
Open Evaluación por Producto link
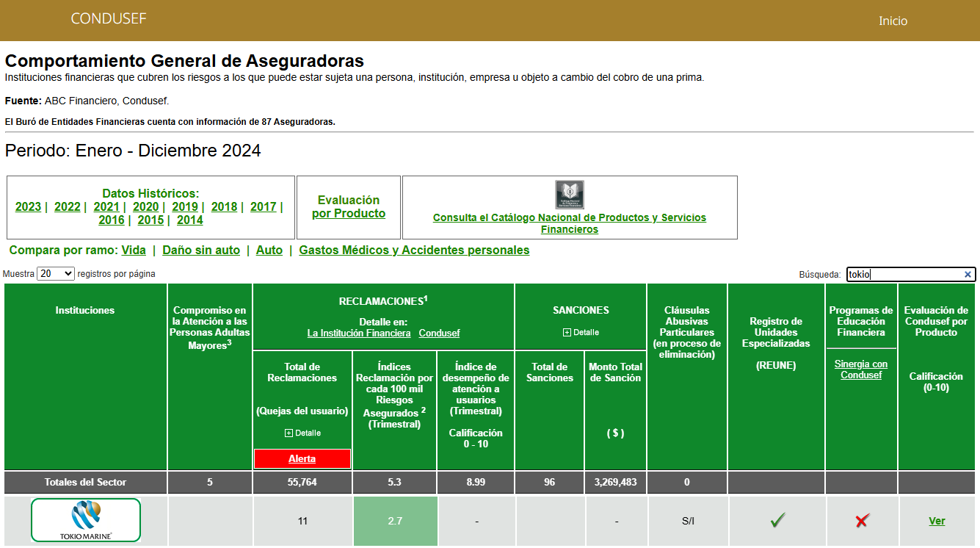click(x=349, y=206)
